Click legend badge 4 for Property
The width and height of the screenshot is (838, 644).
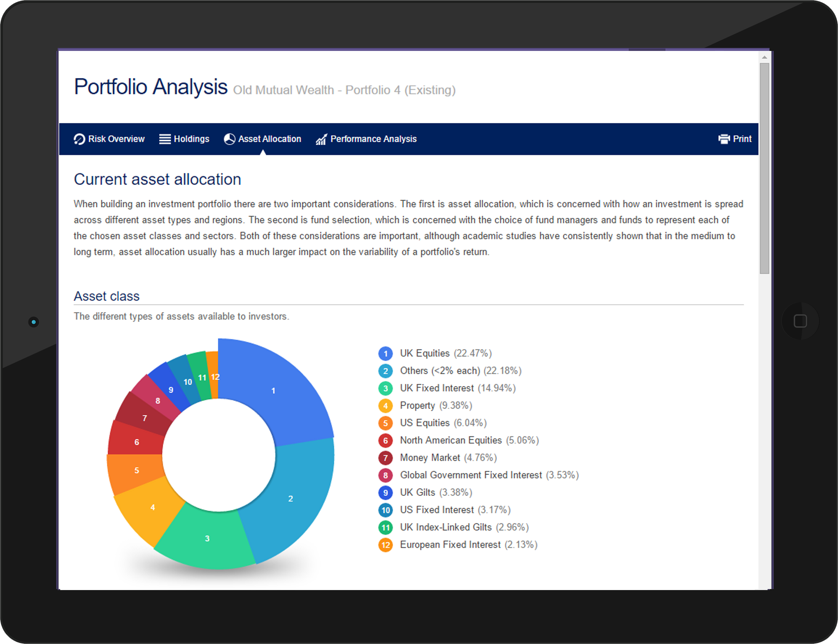point(385,405)
